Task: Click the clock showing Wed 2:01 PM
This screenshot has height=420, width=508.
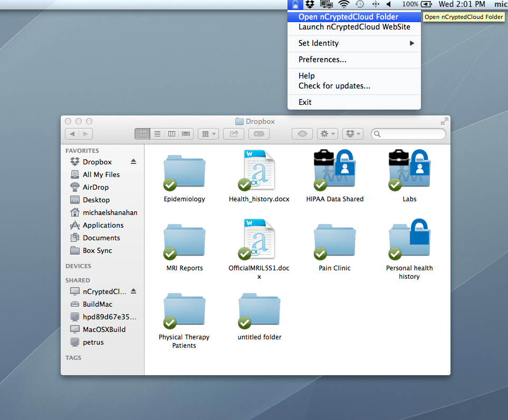Action: point(462,4)
